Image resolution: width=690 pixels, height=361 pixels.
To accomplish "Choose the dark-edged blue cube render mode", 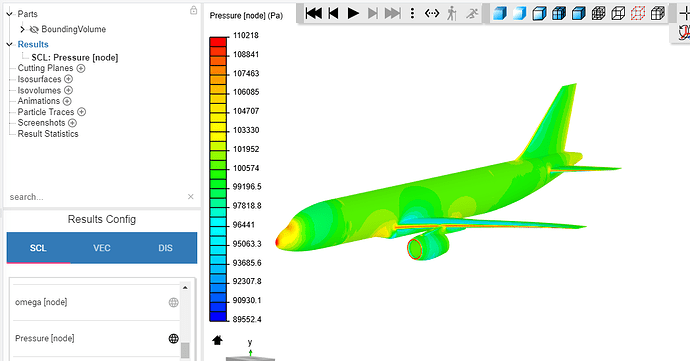I will tap(579, 13).
